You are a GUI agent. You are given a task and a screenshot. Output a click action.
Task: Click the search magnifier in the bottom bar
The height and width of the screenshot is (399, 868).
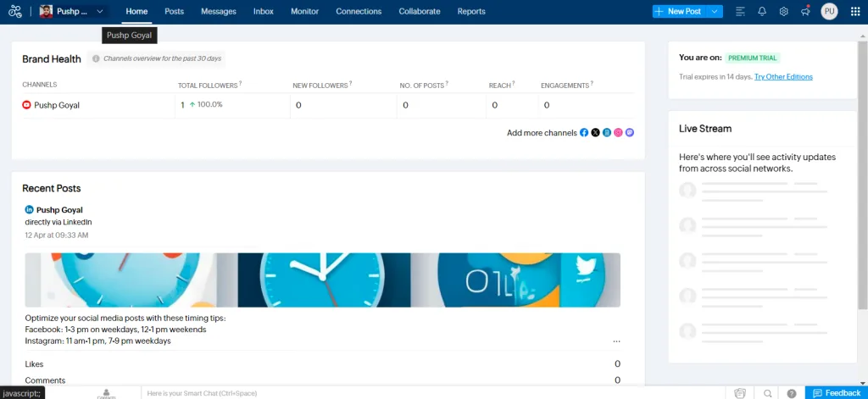[x=768, y=393]
